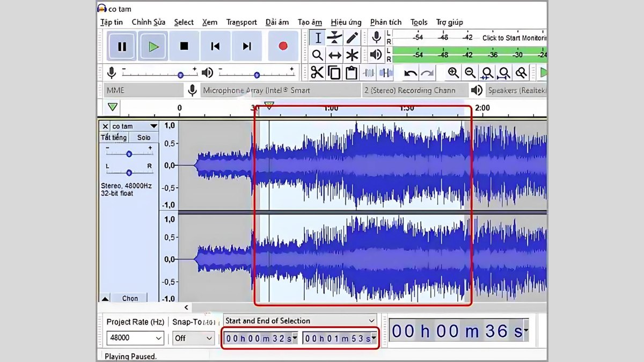Select the Zoom magnifier tool
Screen dimensions: 644x362
pos(318,55)
